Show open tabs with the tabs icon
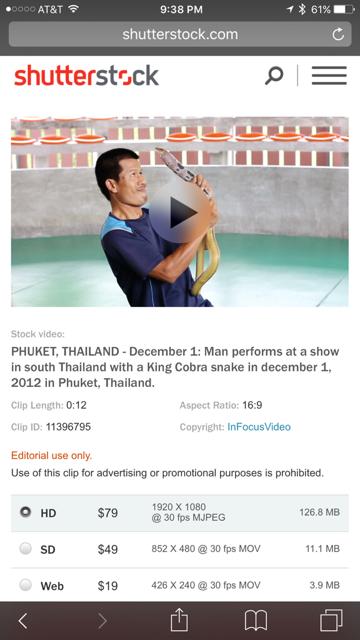360x640 pixels. pyautogui.click(x=331, y=620)
